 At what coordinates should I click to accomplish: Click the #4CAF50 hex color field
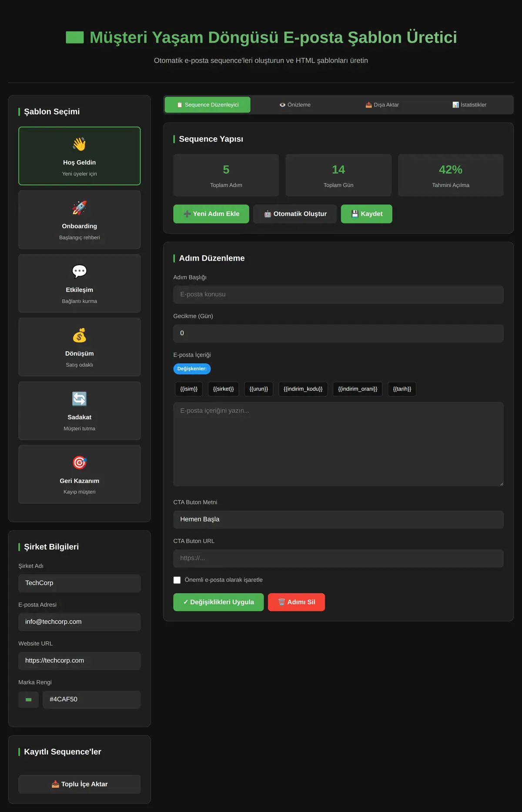point(91,700)
